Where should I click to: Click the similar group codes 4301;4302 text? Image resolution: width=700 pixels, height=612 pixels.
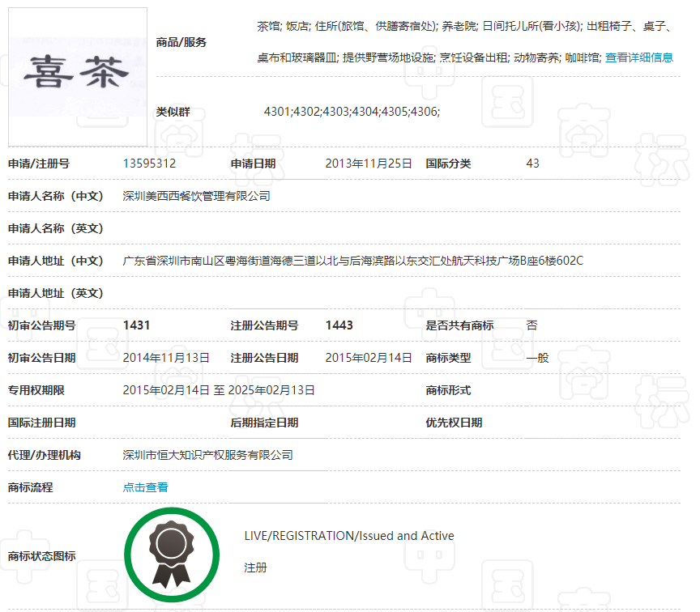(x=352, y=112)
